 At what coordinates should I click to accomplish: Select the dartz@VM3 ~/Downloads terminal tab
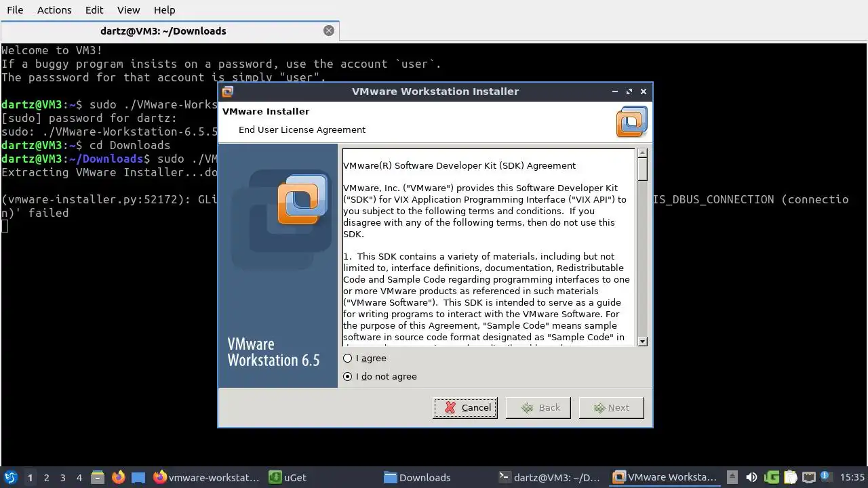pyautogui.click(x=163, y=30)
